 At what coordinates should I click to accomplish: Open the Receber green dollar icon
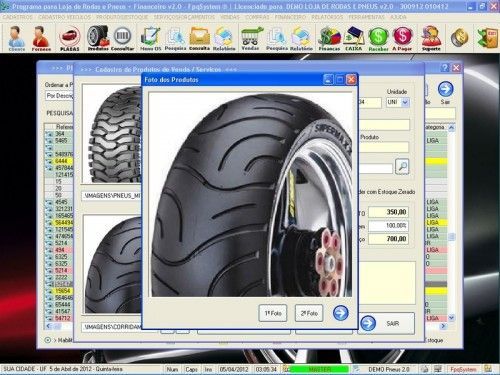(378, 38)
